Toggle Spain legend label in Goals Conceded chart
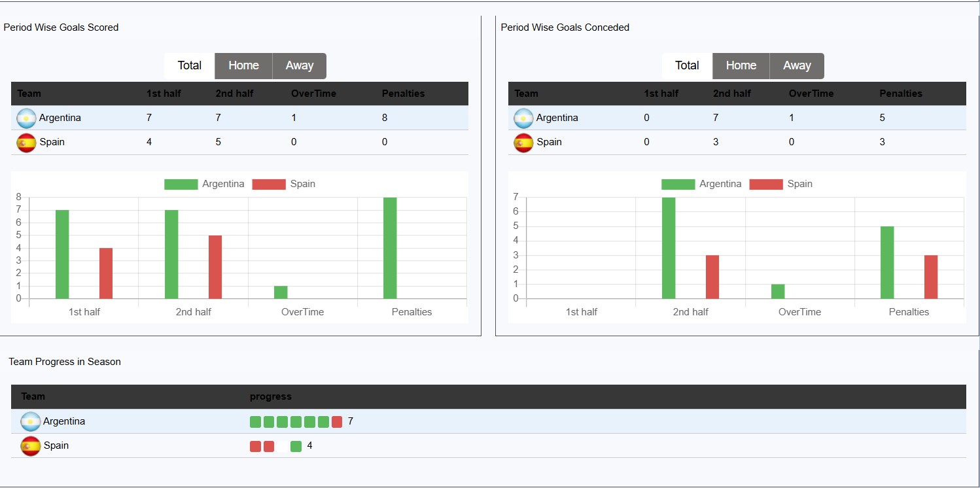 [799, 184]
